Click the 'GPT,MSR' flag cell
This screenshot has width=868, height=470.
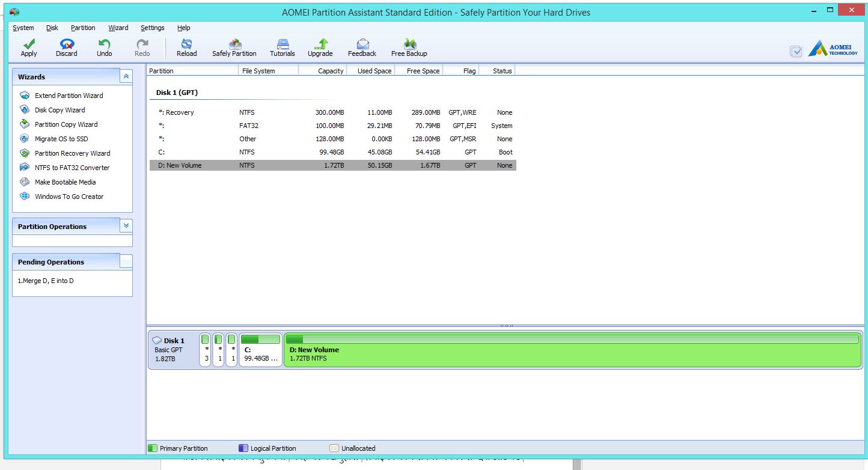click(x=463, y=139)
